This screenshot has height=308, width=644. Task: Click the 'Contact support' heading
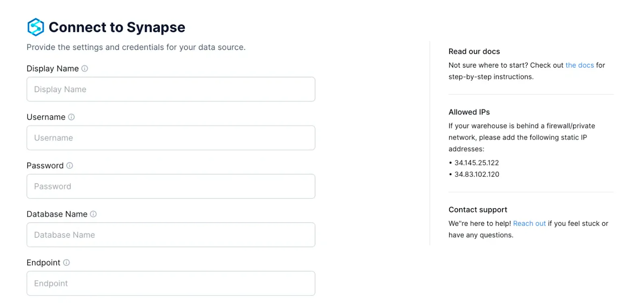pos(478,210)
